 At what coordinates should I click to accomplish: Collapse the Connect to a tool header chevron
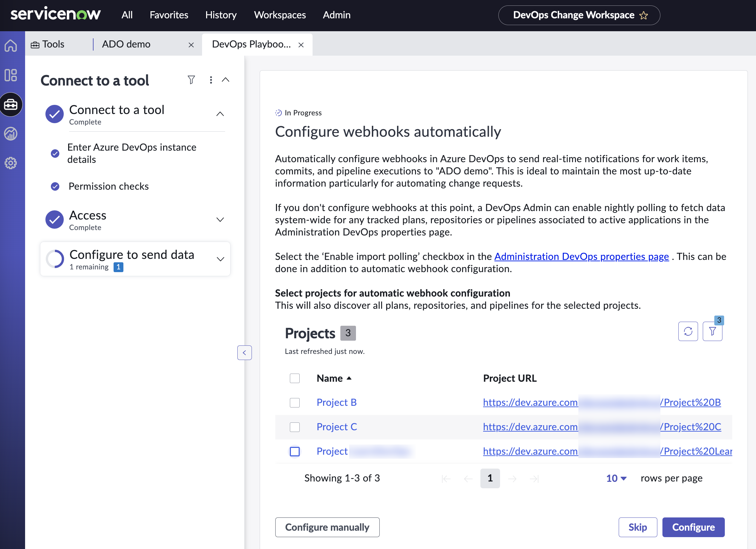225,80
